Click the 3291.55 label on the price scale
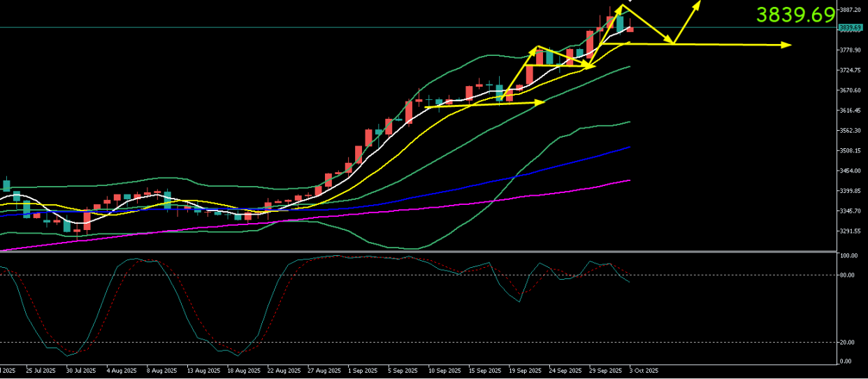 (850, 231)
